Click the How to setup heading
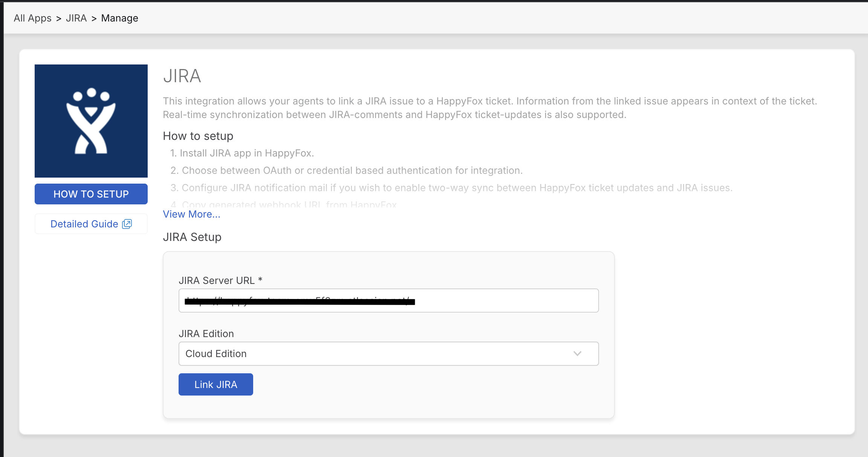 pos(198,136)
